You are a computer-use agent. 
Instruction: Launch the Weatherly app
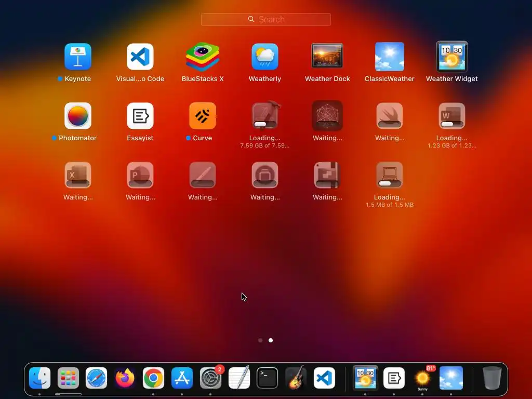pyautogui.click(x=265, y=57)
